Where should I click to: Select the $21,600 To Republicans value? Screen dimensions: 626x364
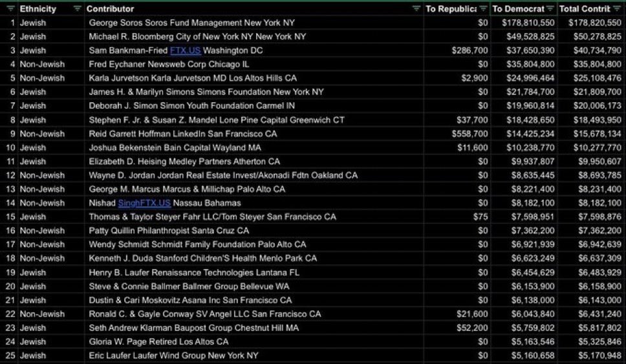click(472, 314)
